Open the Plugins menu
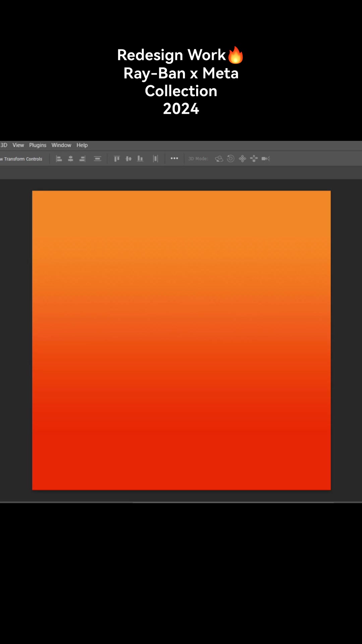362x644 pixels. 38,145
